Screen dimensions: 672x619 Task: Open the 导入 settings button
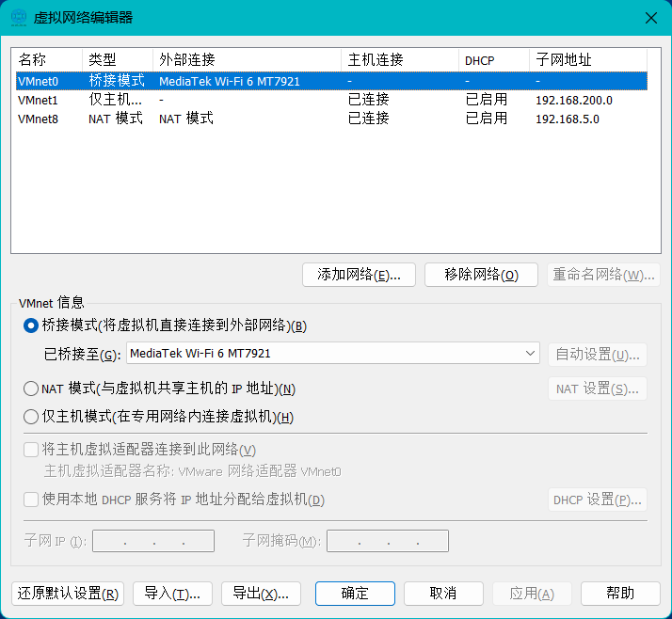[172, 594]
